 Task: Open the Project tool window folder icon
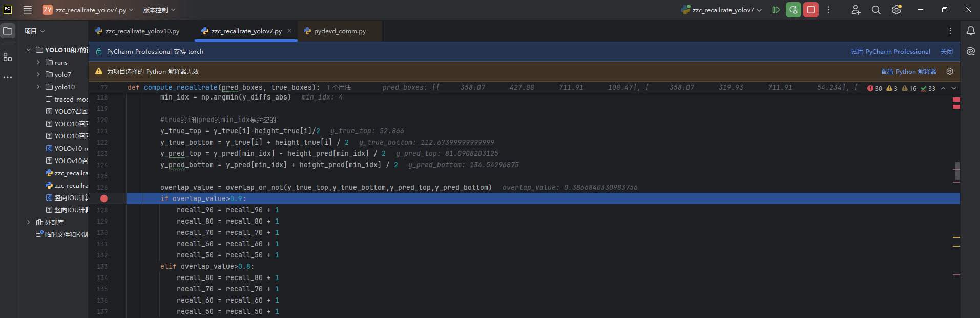coord(8,31)
